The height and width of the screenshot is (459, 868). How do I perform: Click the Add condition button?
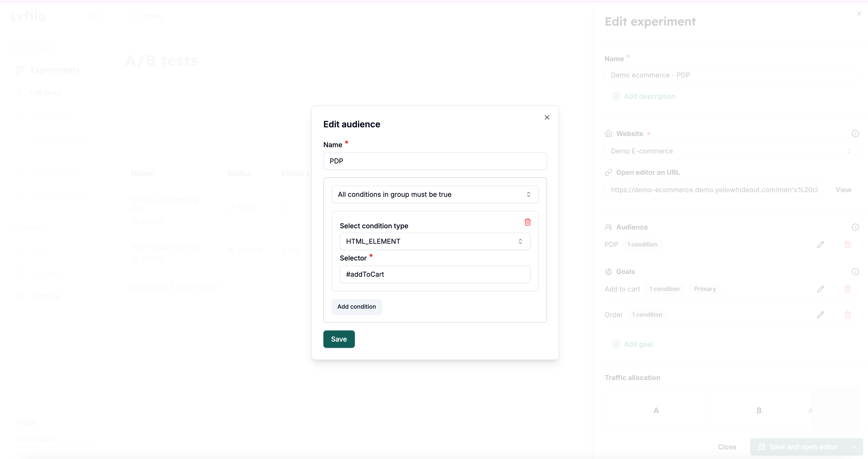tap(357, 307)
